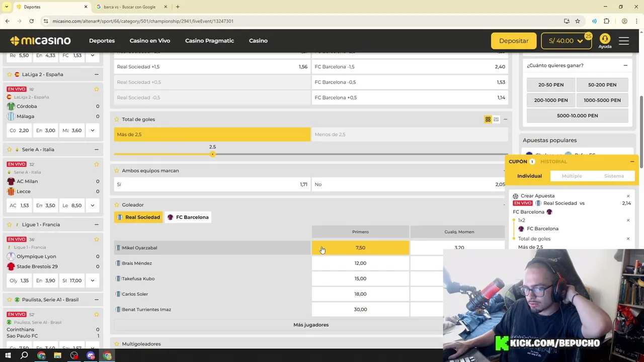This screenshot has width=644, height=362.
Task: Favorite the Corinthians match star
Action: tap(96, 314)
